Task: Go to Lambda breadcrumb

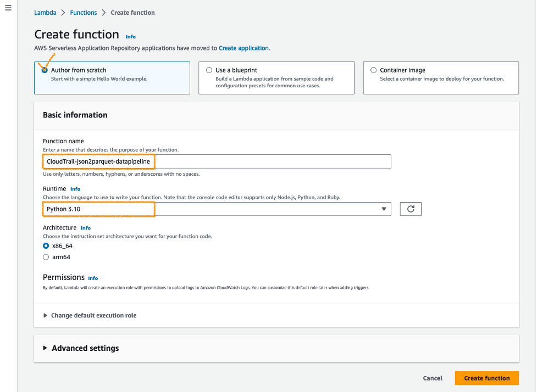Action: pos(45,13)
